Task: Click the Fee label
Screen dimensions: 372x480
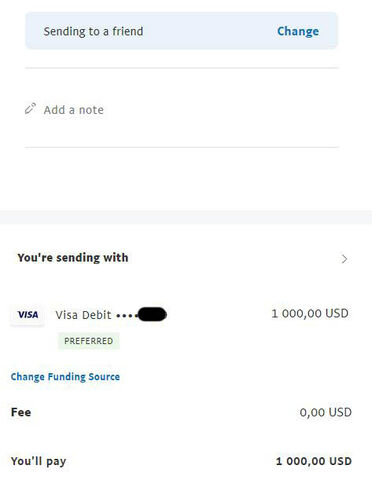Action: click(x=21, y=412)
